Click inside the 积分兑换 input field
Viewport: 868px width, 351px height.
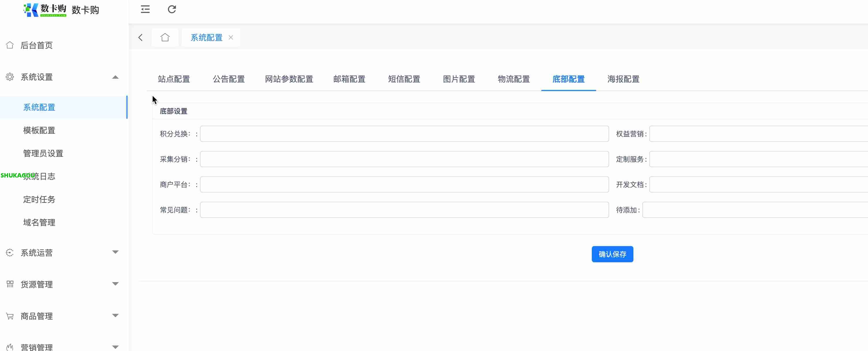coord(404,133)
